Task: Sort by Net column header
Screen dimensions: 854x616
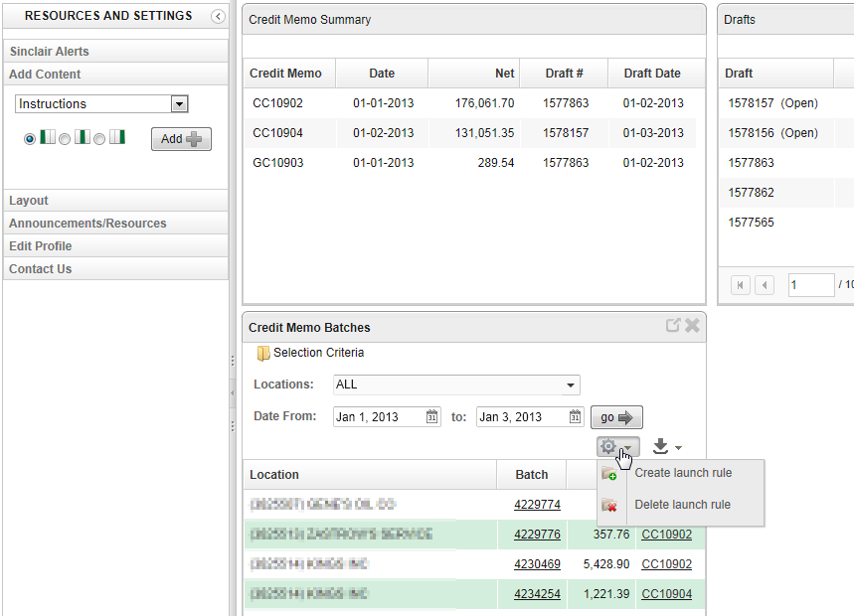Action: (x=474, y=74)
